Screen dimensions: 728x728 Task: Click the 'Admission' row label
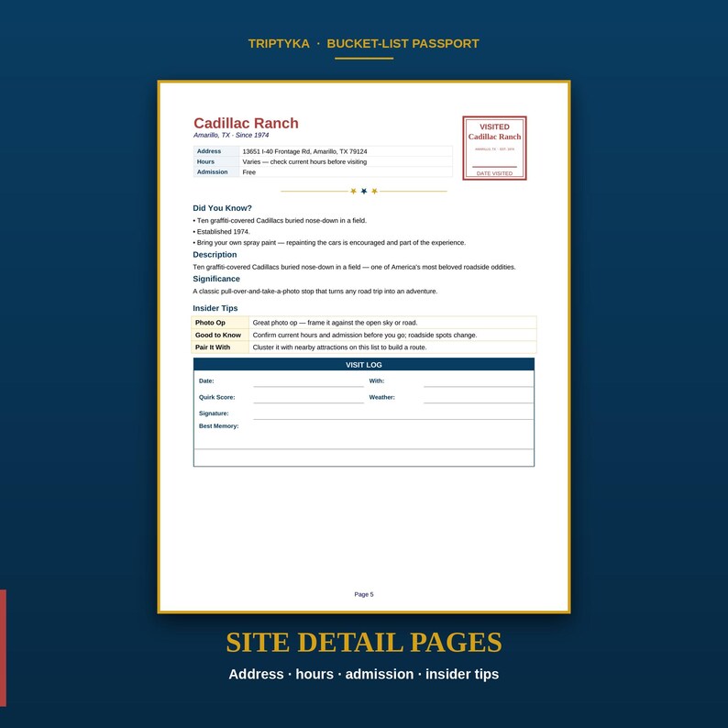click(x=212, y=171)
